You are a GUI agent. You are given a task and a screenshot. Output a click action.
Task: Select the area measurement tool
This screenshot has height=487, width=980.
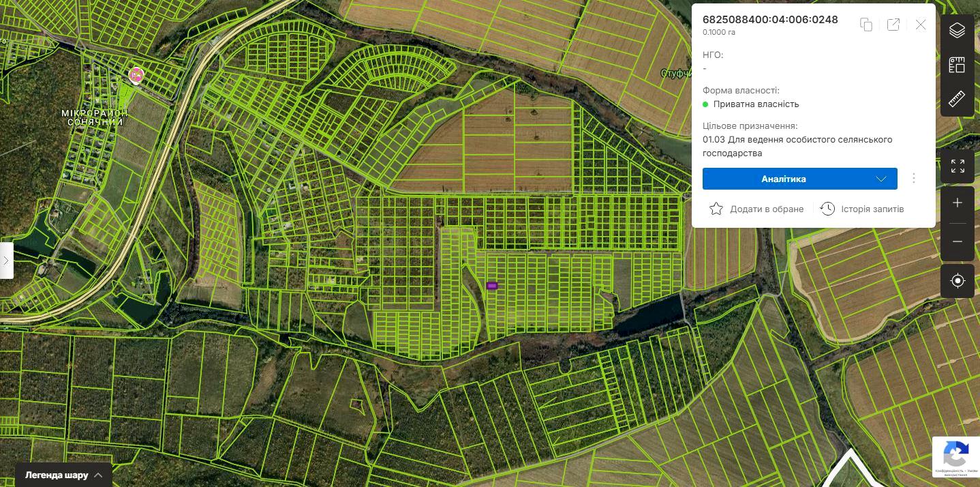(x=958, y=65)
